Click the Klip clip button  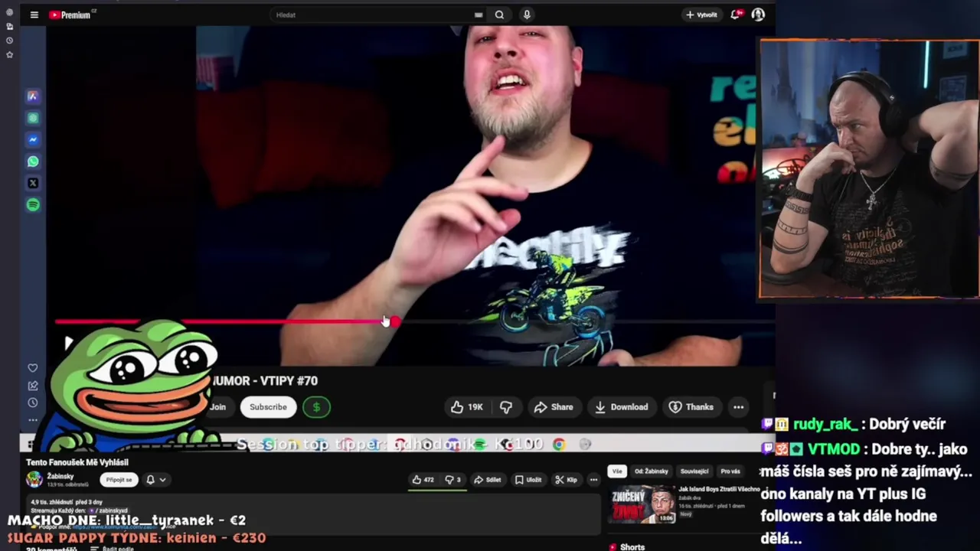[x=567, y=480]
